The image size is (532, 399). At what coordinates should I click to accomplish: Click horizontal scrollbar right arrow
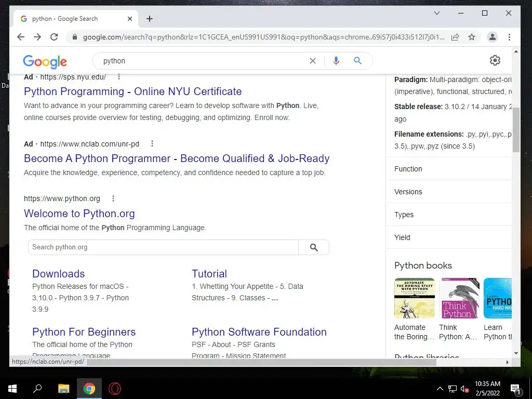[508, 362]
